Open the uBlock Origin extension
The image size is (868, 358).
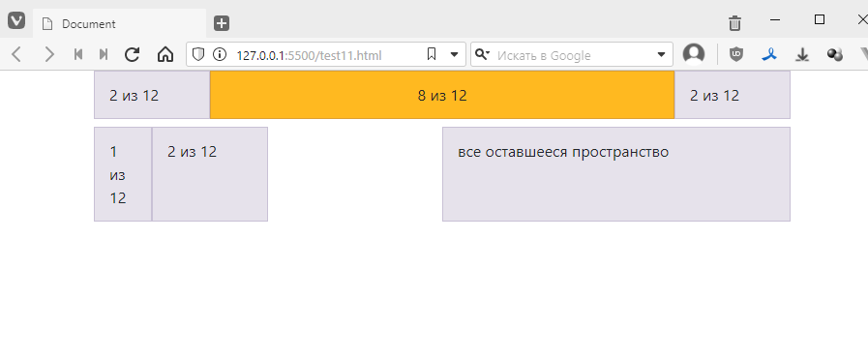(x=735, y=54)
